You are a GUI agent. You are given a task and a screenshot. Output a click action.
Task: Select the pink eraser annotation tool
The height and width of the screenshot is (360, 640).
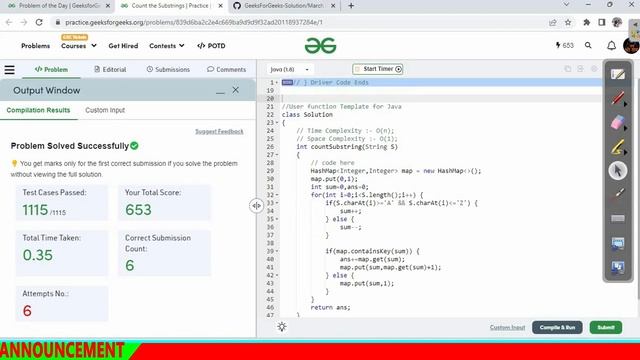[618, 122]
